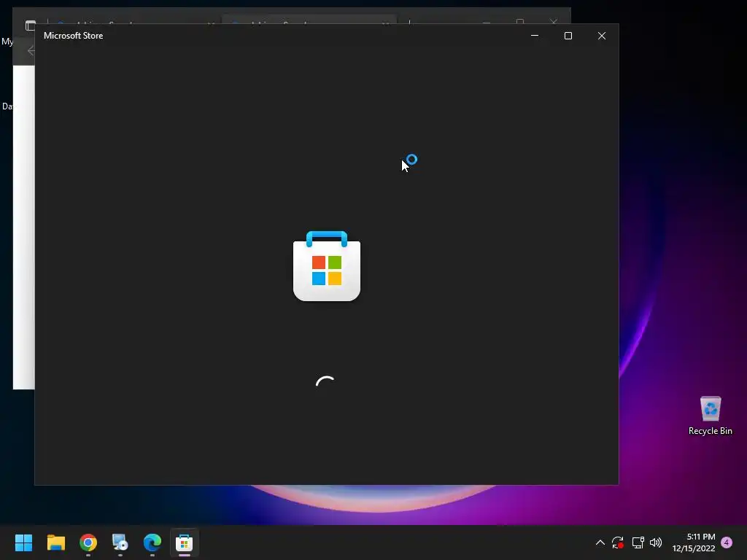Launch Google Chrome from the taskbar
Image resolution: width=747 pixels, height=560 pixels.
[x=88, y=542]
